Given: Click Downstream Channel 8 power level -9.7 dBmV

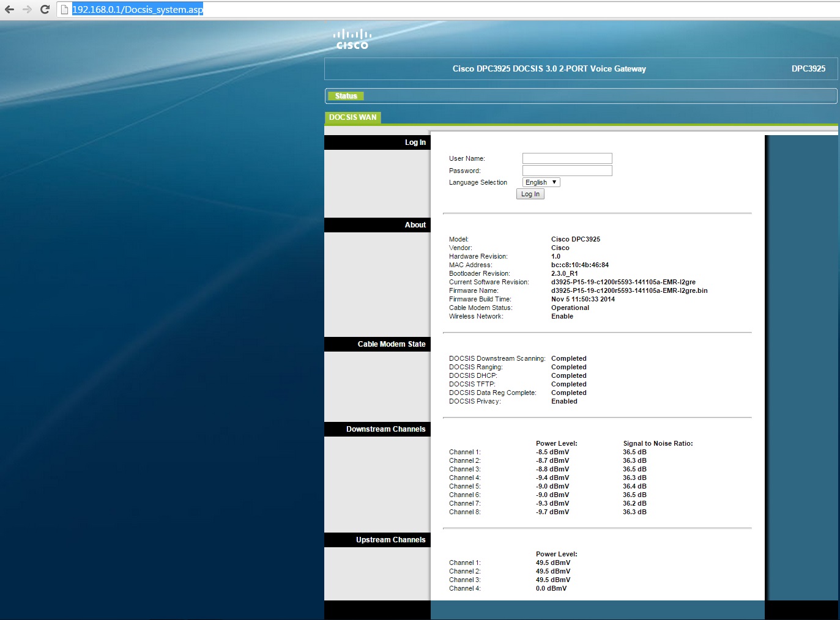Looking at the screenshot, I should click(x=552, y=512).
